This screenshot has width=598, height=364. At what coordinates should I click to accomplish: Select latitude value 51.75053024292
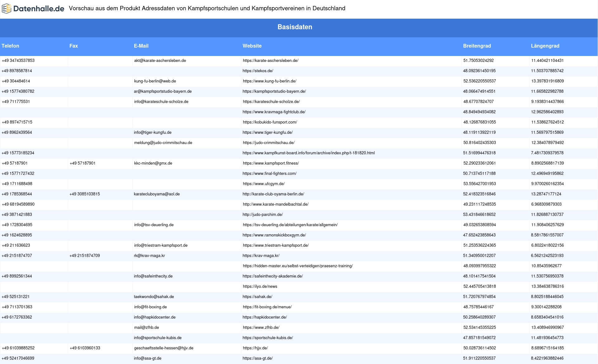(478, 61)
